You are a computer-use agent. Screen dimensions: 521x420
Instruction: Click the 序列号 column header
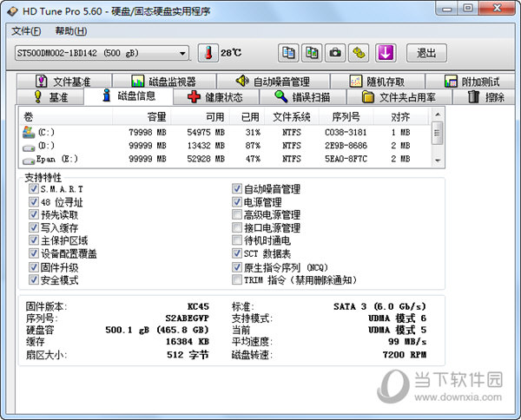click(346, 117)
